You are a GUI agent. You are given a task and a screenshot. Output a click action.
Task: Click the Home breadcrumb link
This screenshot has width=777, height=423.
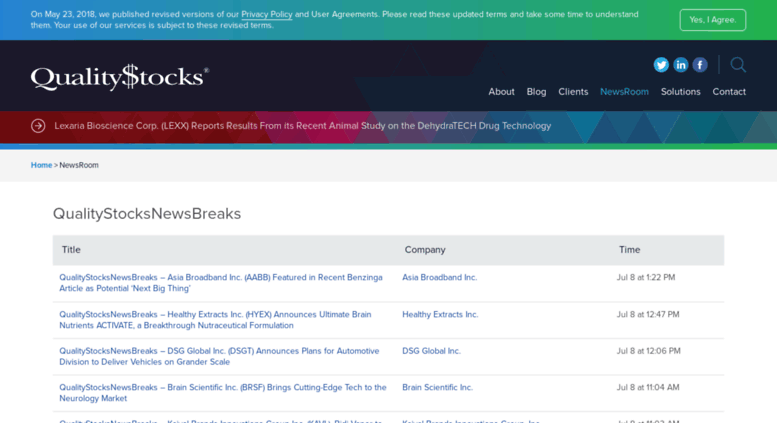[41, 165]
